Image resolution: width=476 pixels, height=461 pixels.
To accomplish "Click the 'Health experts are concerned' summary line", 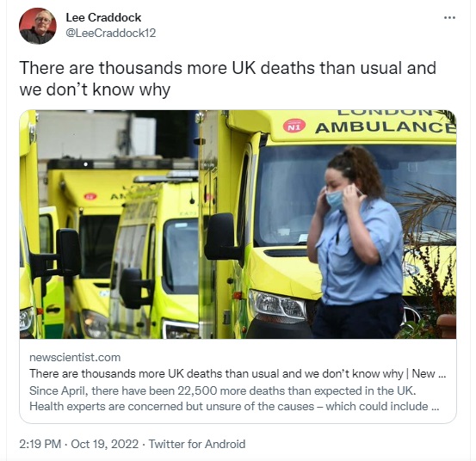I will pos(234,406).
